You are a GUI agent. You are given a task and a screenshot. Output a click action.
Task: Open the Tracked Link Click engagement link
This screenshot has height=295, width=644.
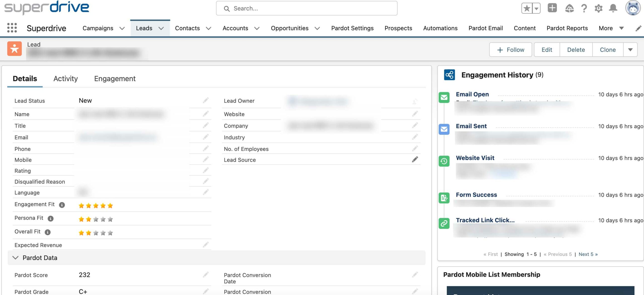(x=485, y=220)
